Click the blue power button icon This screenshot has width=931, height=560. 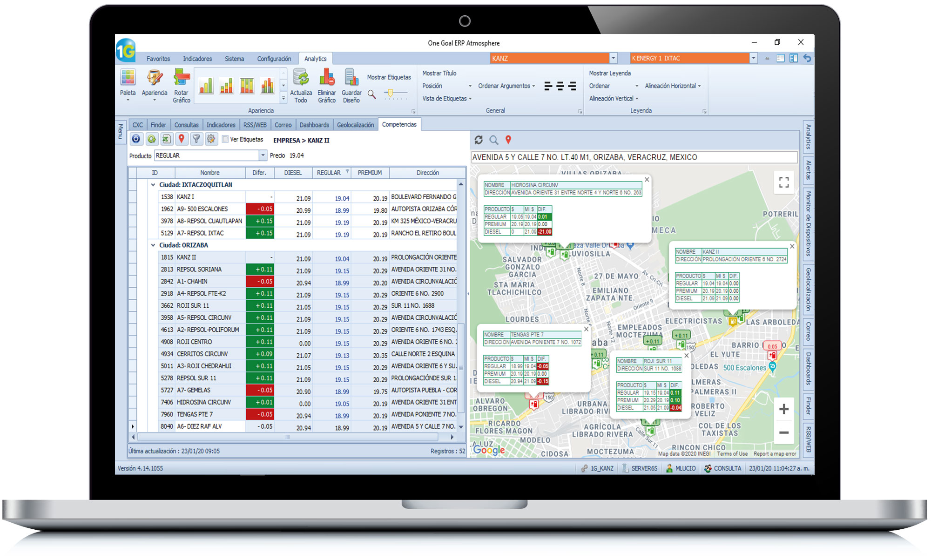[136, 139]
